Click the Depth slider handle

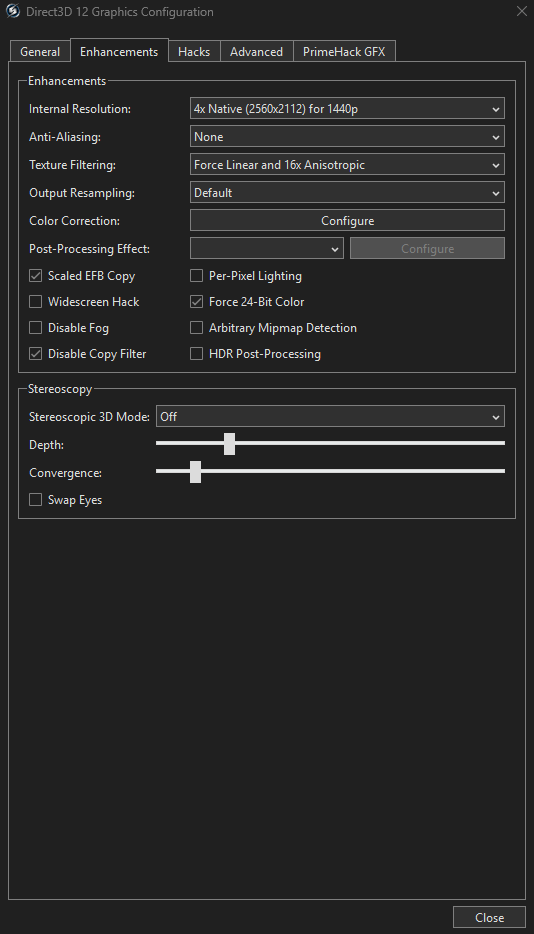tap(229, 444)
